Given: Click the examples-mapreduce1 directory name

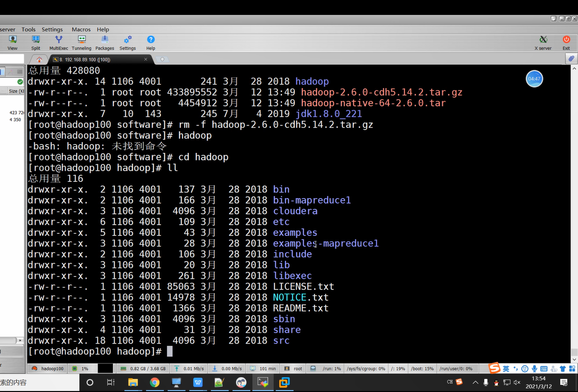Looking at the screenshot, I should pos(326,243).
